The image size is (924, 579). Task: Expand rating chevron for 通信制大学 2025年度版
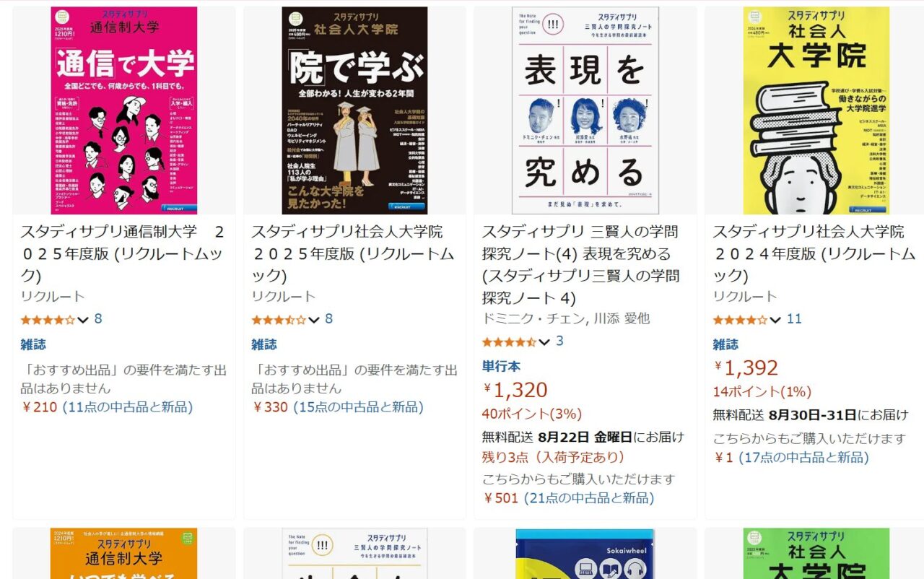(83, 320)
